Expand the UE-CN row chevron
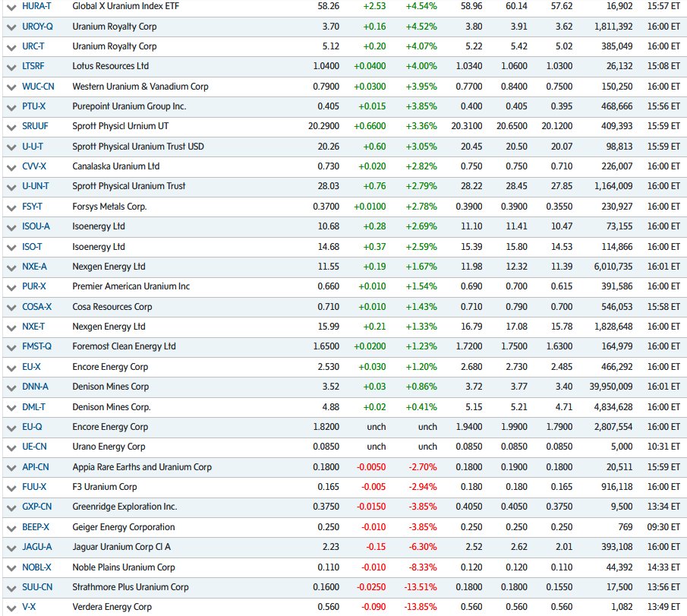 [x=11, y=447]
